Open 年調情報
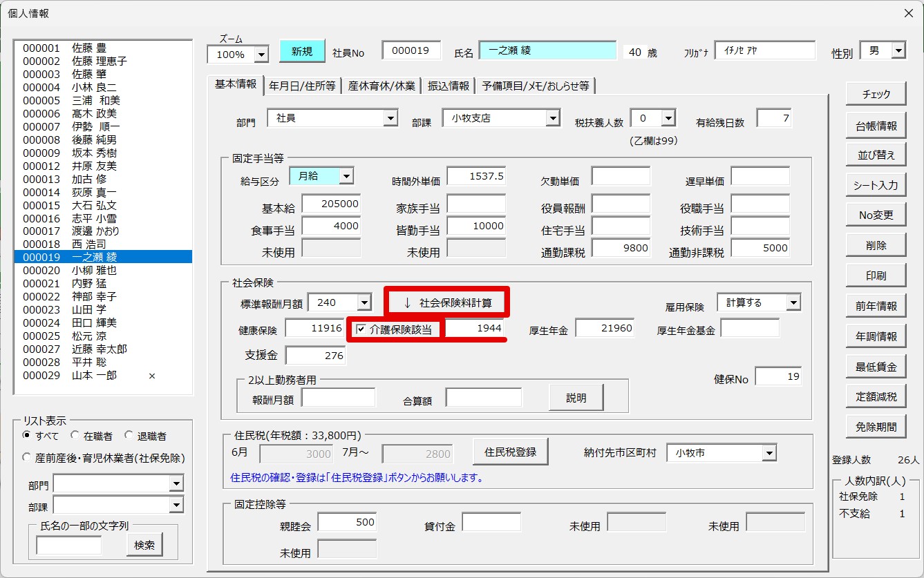This screenshot has height=578, width=924. 876,336
